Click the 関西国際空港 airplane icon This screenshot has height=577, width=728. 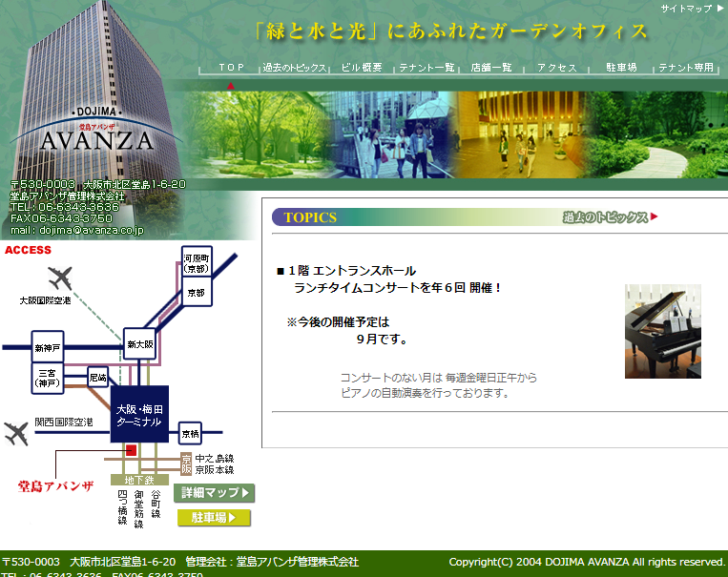pyautogui.click(x=17, y=433)
